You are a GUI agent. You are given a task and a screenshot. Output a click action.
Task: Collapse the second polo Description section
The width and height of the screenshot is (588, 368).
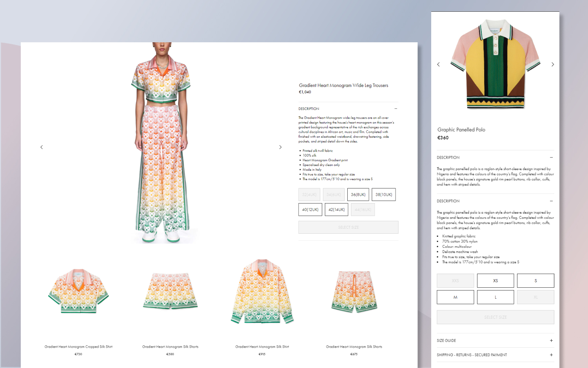551,201
